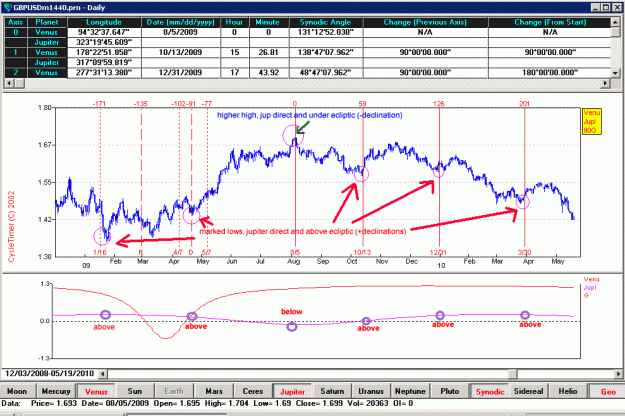Toggle the Neptune planet button
The width and height of the screenshot is (625, 416).
pos(410,391)
